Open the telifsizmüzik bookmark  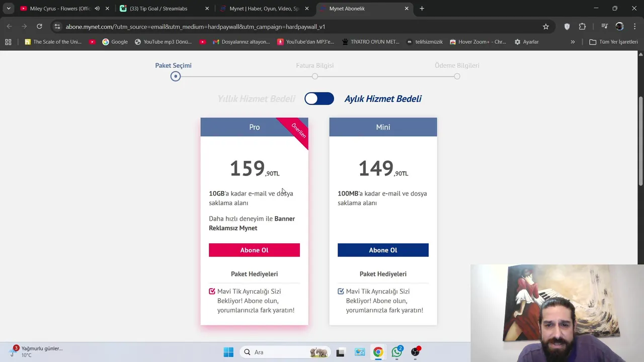coord(425,42)
